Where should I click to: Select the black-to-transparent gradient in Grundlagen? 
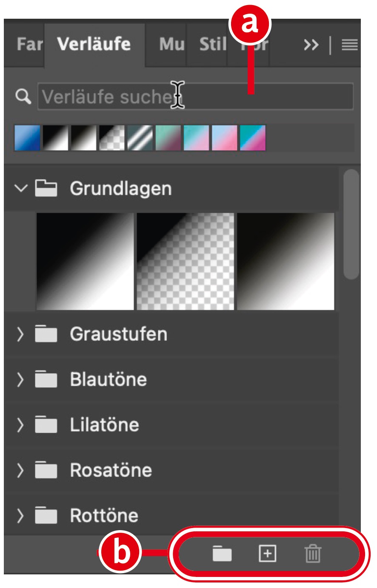(x=186, y=261)
